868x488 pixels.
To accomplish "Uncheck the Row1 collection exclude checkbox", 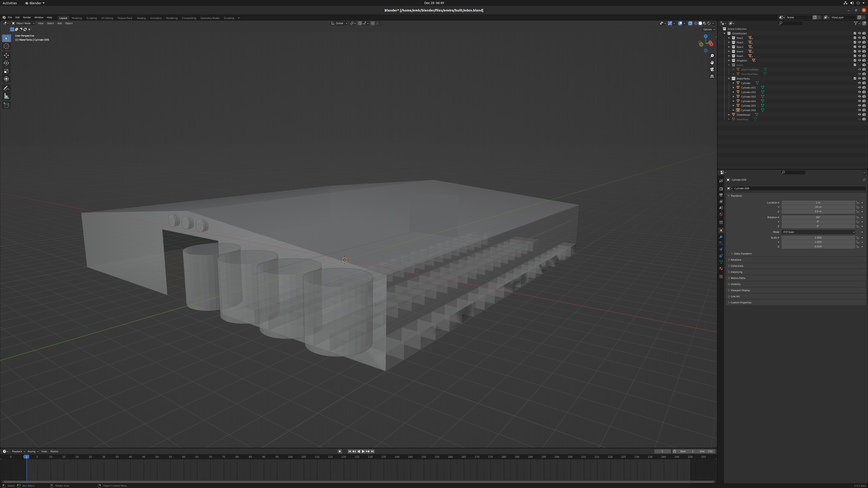I will pyautogui.click(x=855, y=38).
